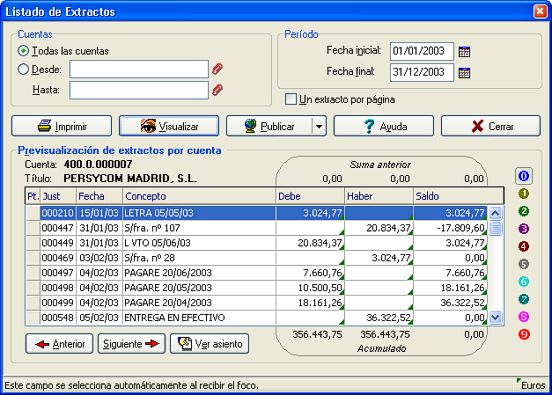The image size is (552, 395).
Task: Click the Ver asiento button
Action: (x=209, y=344)
